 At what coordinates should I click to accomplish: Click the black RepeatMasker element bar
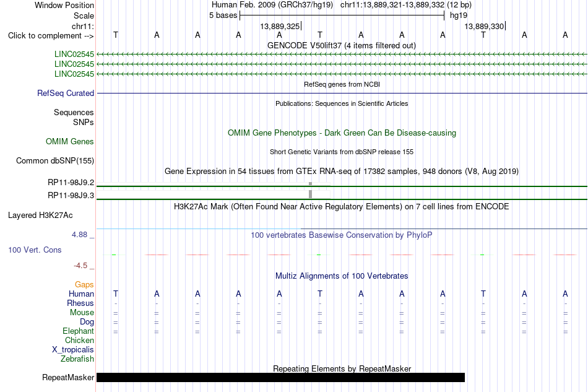click(x=280, y=377)
